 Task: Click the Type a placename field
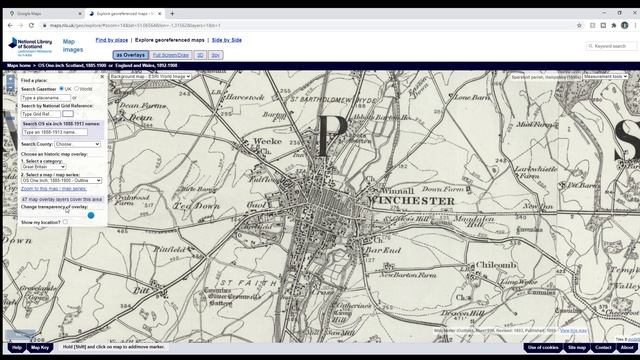pyautogui.click(x=46, y=98)
